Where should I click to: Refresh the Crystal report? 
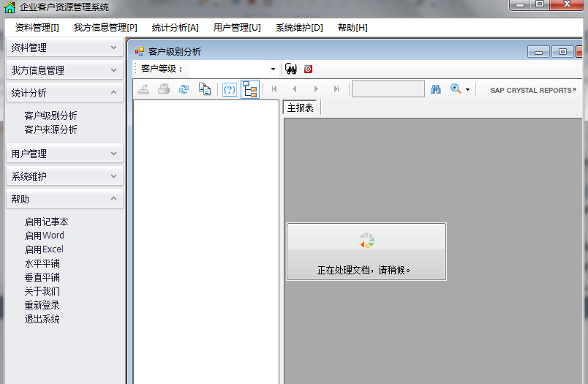coord(184,89)
